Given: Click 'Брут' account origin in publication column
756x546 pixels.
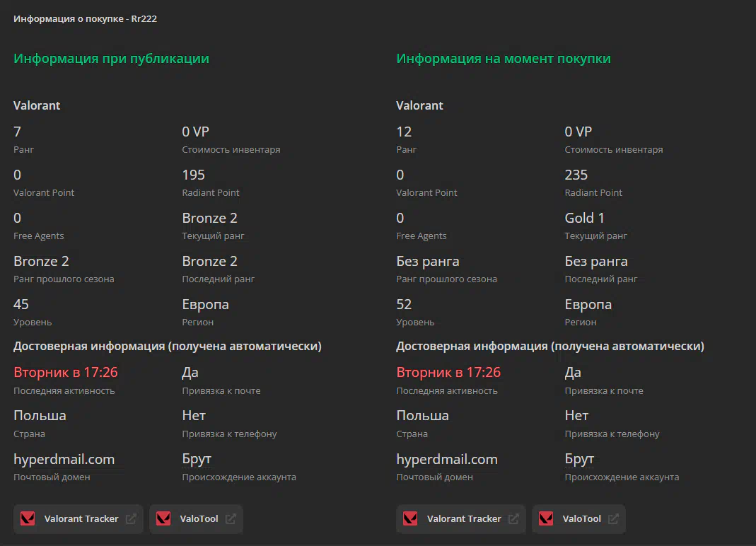Looking at the screenshot, I should point(197,459).
